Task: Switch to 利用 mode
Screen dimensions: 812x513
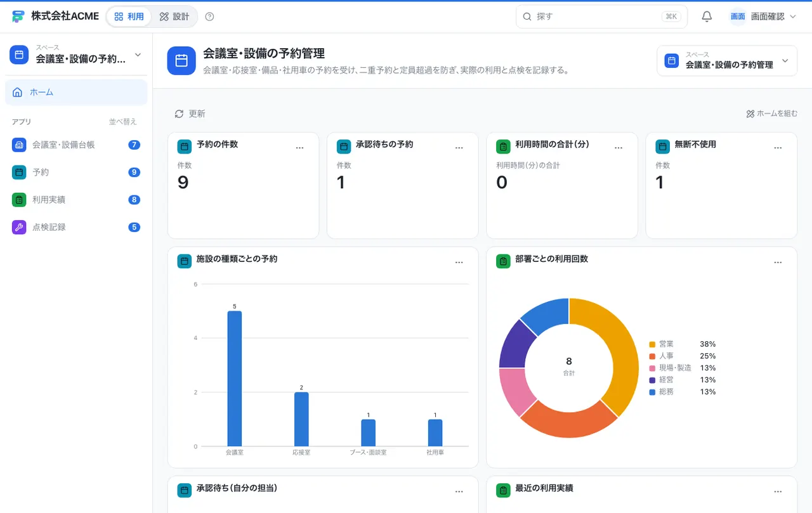Action: click(129, 16)
